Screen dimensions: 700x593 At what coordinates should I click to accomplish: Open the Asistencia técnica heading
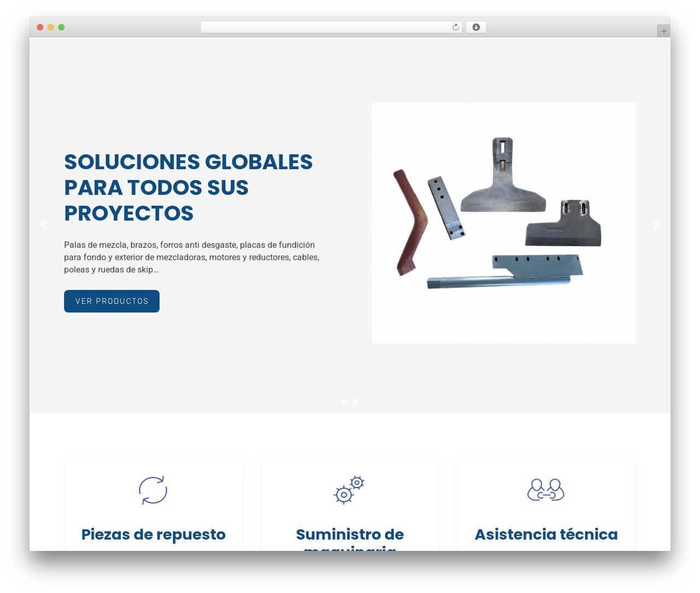click(546, 534)
